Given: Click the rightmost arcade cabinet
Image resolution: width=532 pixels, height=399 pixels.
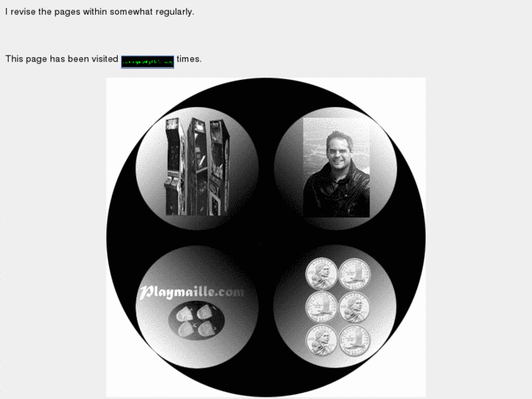Looking at the screenshot, I should (219, 168).
